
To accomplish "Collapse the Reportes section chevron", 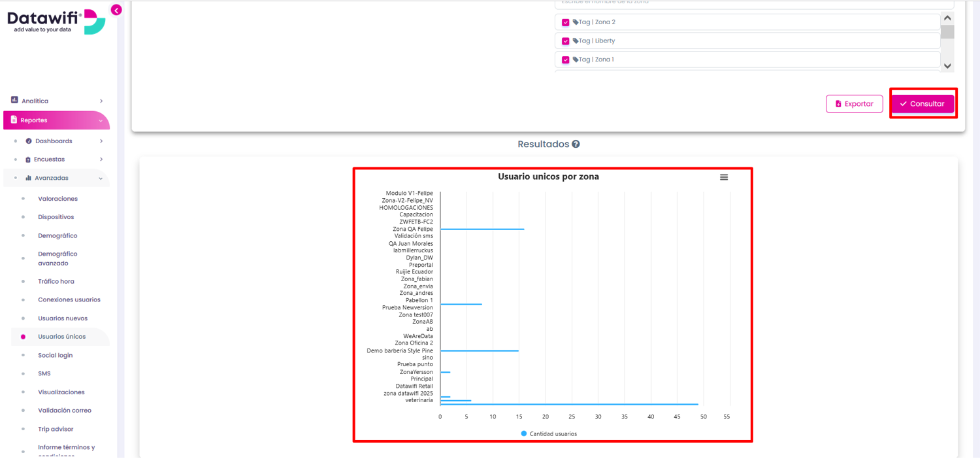I will pyautogui.click(x=101, y=120).
